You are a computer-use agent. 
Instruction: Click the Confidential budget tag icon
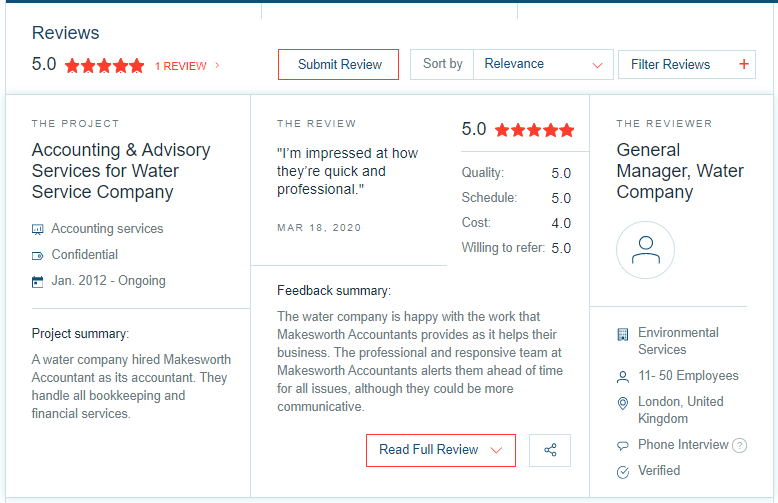38,255
